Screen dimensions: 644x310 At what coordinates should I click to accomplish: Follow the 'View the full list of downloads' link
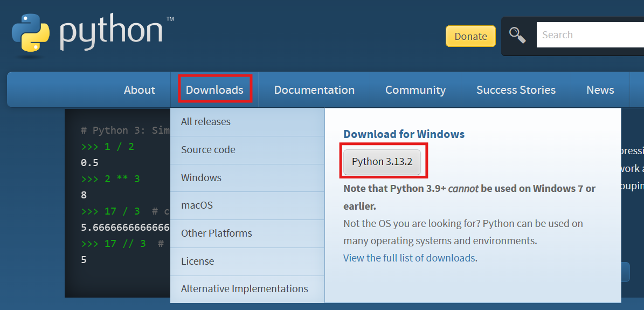(410, 258)
